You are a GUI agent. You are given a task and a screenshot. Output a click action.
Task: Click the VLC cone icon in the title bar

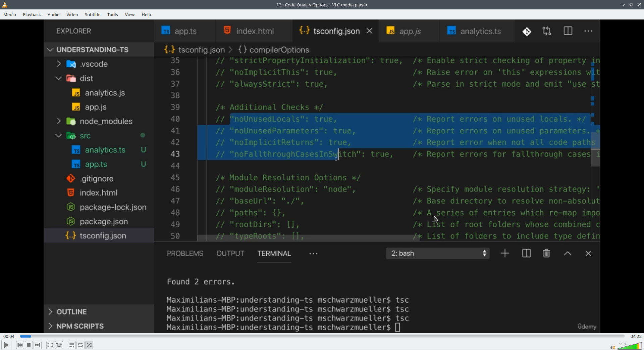(5, 5)
